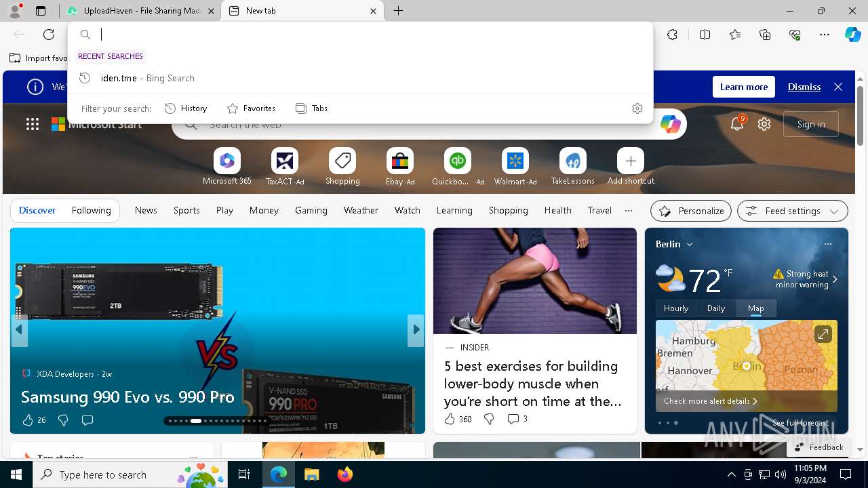Expand the strong heat warning arrow
The height and width of the screenshot is (488, 868).
click(835, 279)
